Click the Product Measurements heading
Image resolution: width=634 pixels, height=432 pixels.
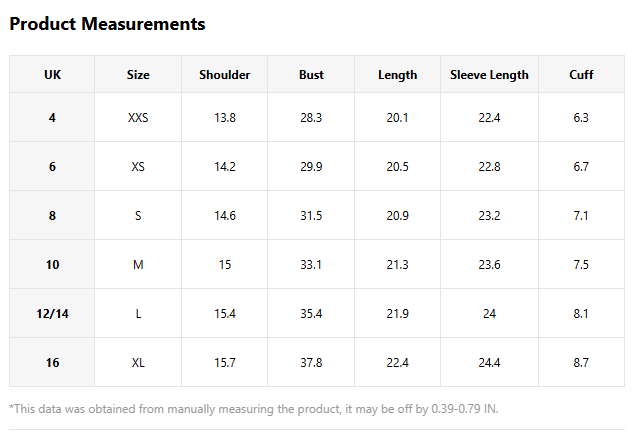(x=107, y=24)
